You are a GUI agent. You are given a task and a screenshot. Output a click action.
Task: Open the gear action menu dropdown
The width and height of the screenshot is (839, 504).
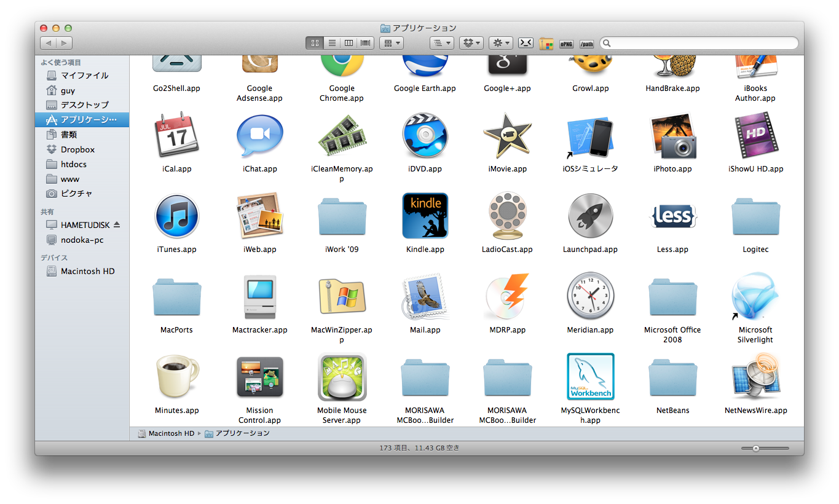click(x=500, y=43)
